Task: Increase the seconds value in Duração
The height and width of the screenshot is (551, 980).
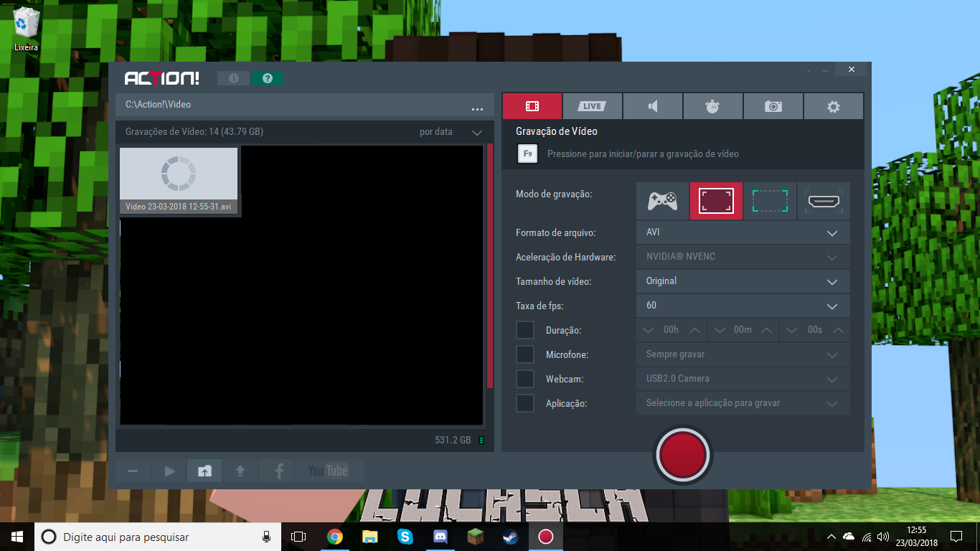Action: [x=838, y=330]
